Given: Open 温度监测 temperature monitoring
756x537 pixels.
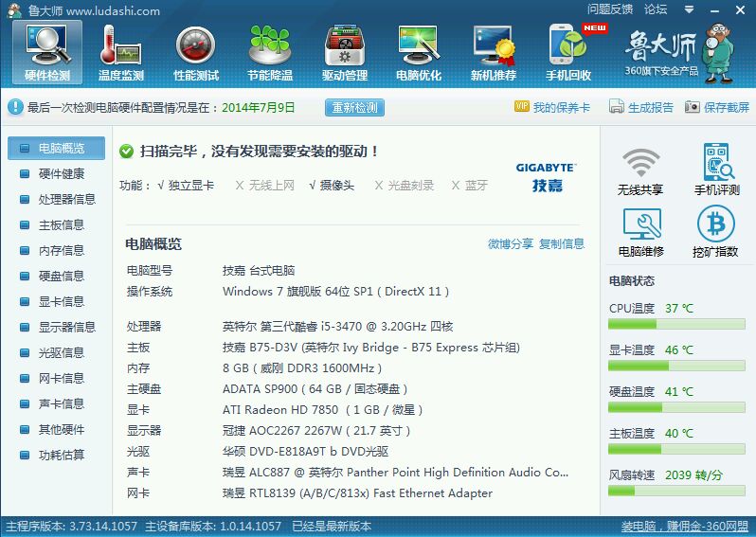Looking at the screenshot, I should tap(121, 52).
